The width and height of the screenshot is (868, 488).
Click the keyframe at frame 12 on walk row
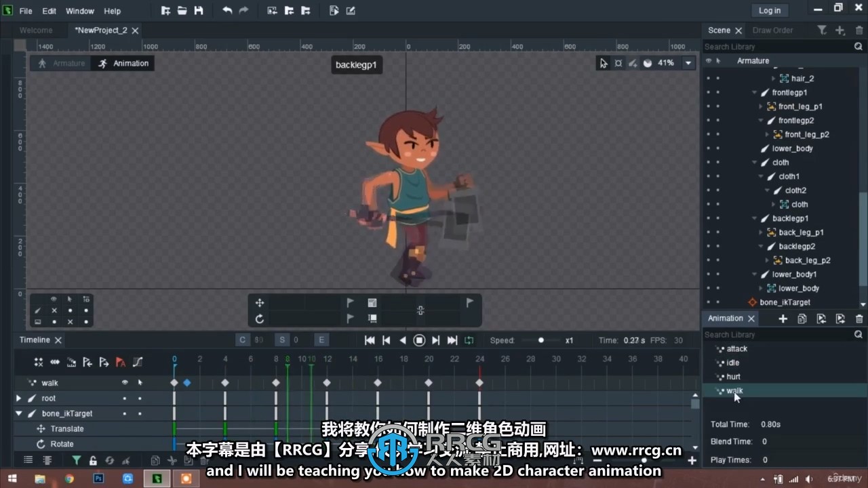point(327,383)
